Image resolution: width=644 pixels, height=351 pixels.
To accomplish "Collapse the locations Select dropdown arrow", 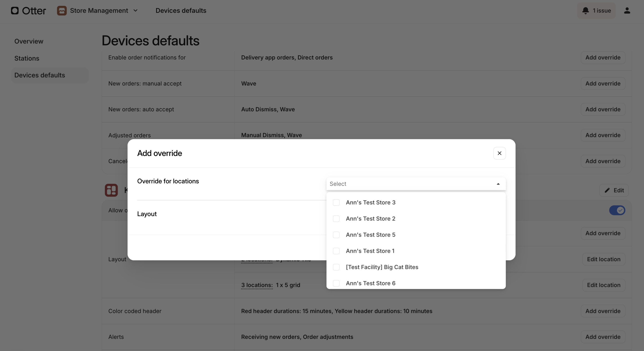I will point(498,184).
